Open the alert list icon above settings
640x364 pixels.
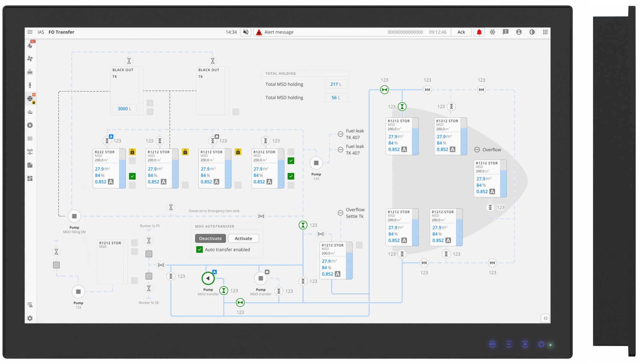30,305
